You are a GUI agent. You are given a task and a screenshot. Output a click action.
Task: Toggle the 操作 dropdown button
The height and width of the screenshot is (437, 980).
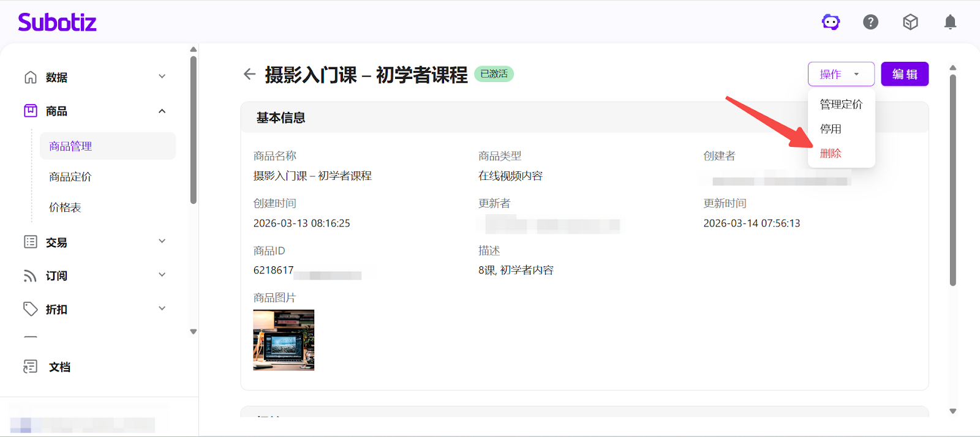click(840, 74)
